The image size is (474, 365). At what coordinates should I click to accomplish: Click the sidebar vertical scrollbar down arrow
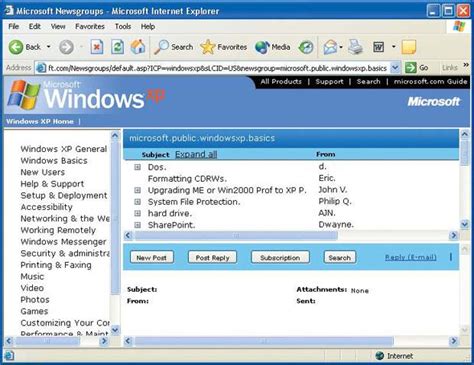coord(115,330)
